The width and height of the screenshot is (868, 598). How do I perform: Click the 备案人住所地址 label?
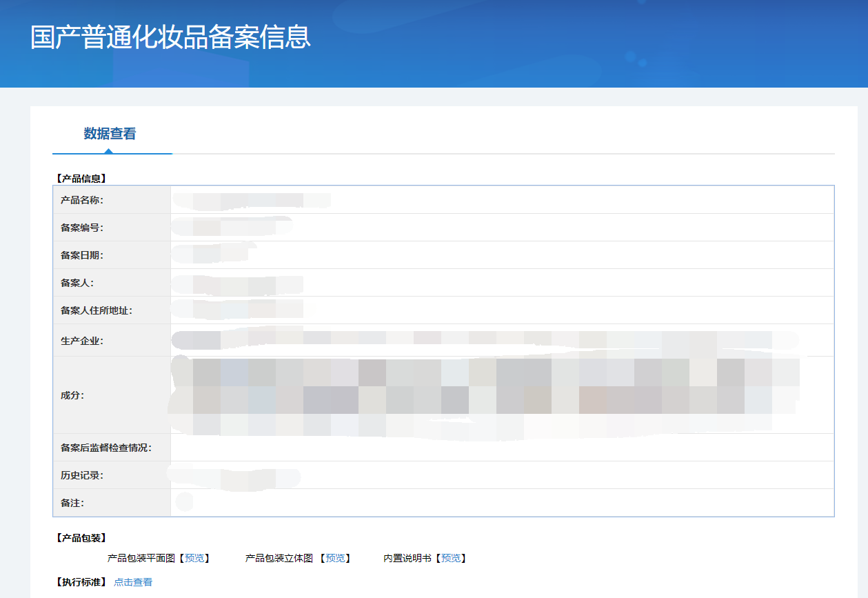click(x=96, y=310)
